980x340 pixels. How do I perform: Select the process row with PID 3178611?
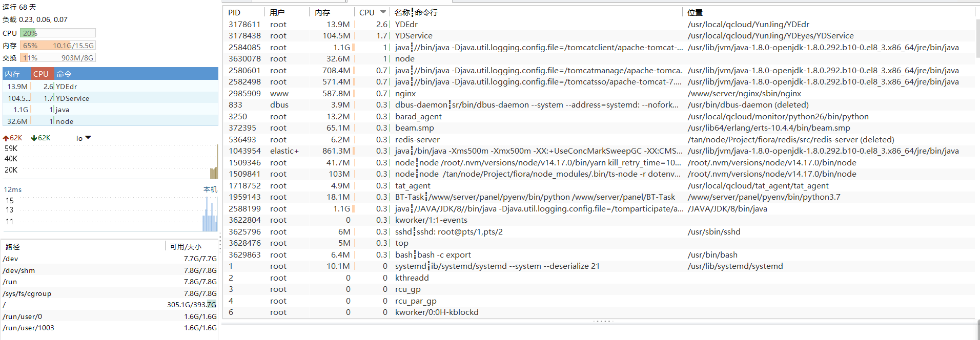[599, 24]
